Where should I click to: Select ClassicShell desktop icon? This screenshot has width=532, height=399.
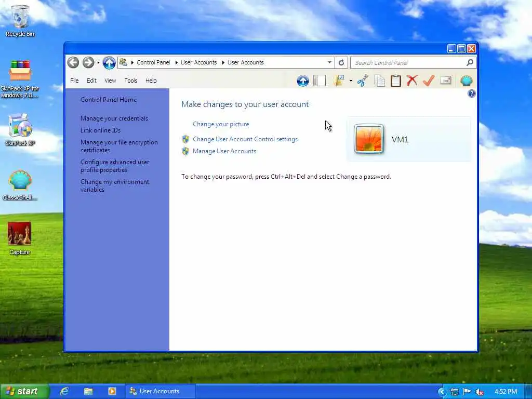(x=20, y=185)
